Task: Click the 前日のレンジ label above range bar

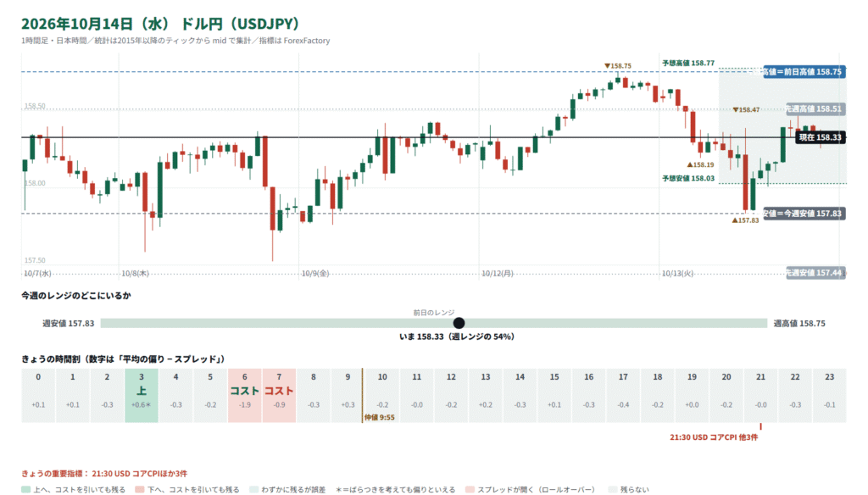Action: 434,312
